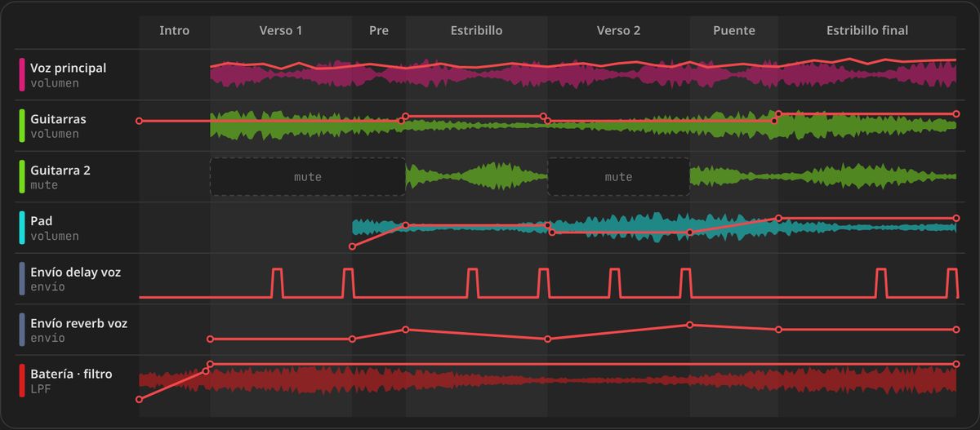Screen dimensions: 980x430
Task: Select the first Guitarras automation point in Intro
Action: [139, 121]
